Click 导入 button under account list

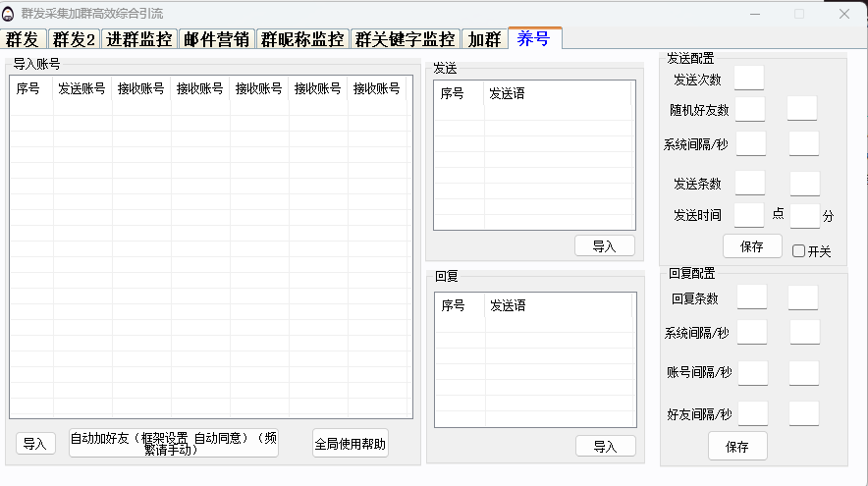pyautogui.click(x=35, y=444)
